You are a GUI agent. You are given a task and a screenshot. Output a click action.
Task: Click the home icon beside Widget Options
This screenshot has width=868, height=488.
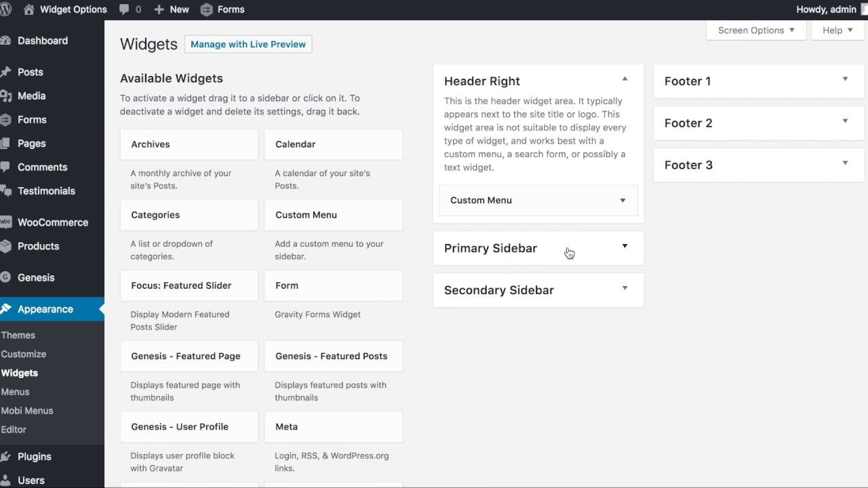pyautogui.click(x=28, y=9)
